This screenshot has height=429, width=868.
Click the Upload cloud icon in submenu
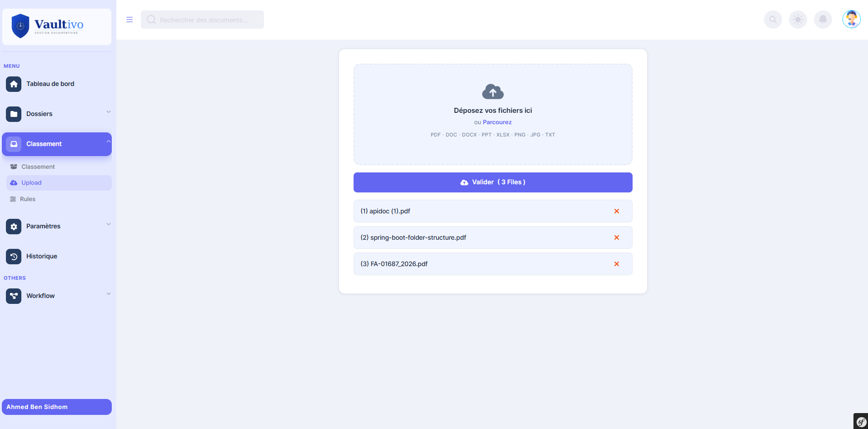(x=14, y=183)
